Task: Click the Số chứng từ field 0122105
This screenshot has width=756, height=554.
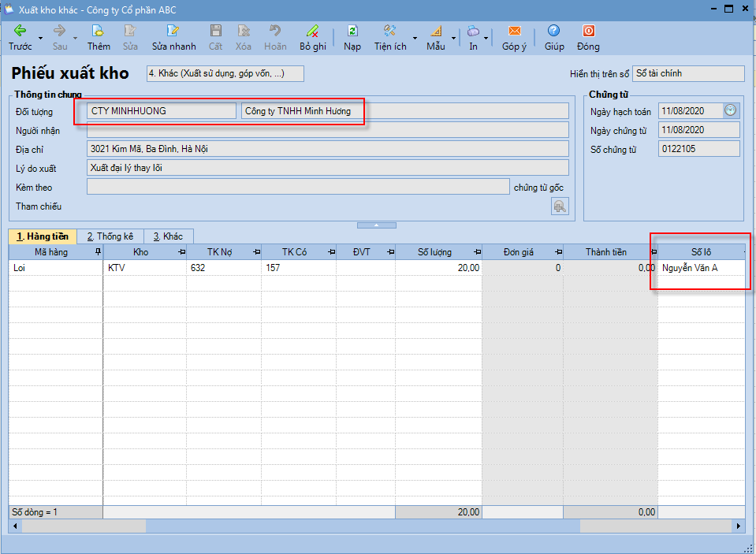Action: pyautogui.click(x=699, y=149)
